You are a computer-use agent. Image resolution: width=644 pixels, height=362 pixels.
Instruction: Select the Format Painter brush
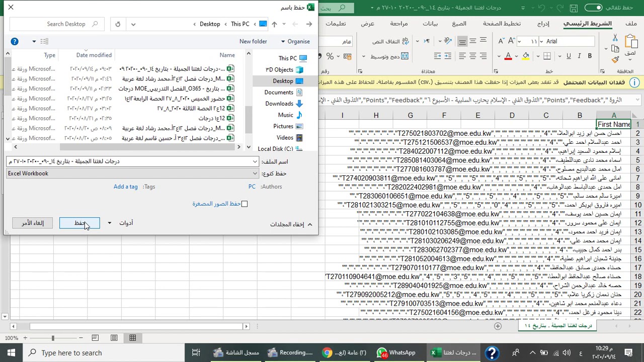click(615, 59)
